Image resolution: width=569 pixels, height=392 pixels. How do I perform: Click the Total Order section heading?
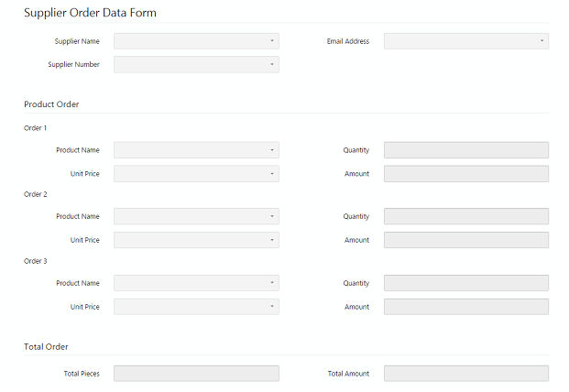pyautogui.click(x=46, y=347)
